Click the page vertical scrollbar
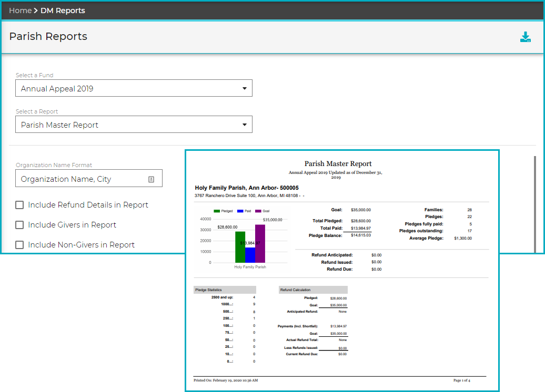 535,204
